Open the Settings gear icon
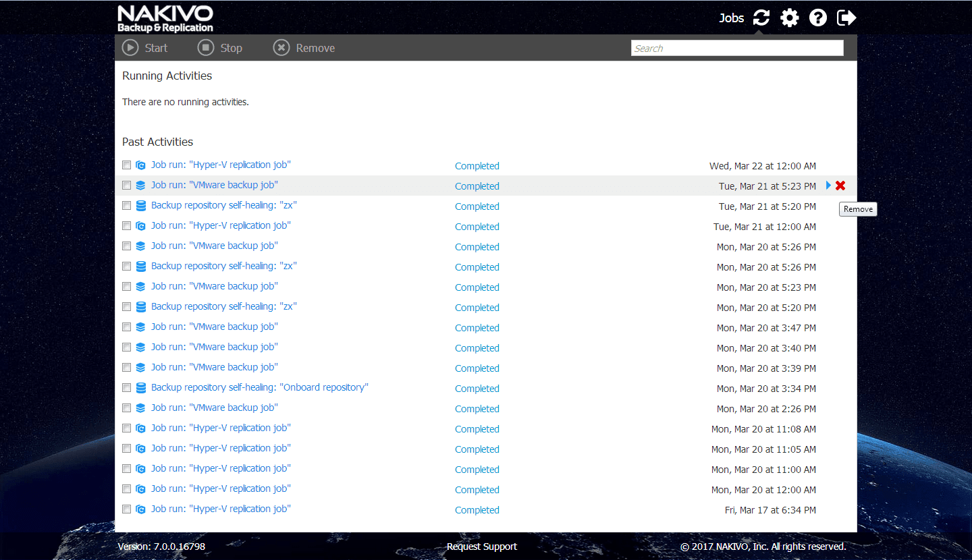972x560 pixels. point(790,18)
